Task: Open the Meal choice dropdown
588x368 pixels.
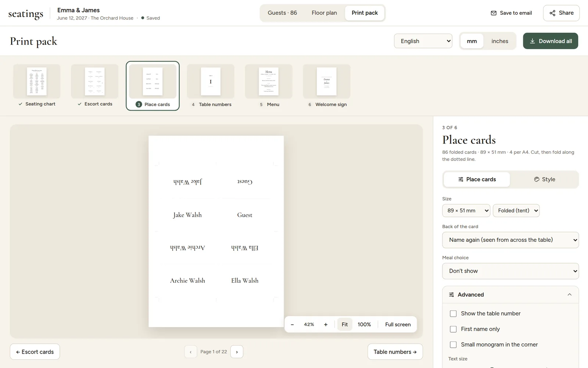Action: [x=510, y=271]
